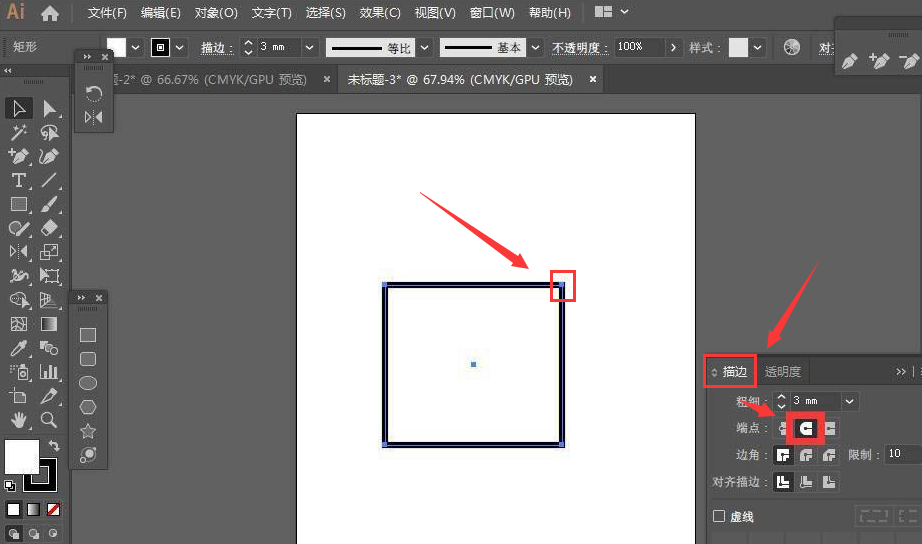
Task: Select the Rectangle tool in main toolbar
Action: [18, 205]
